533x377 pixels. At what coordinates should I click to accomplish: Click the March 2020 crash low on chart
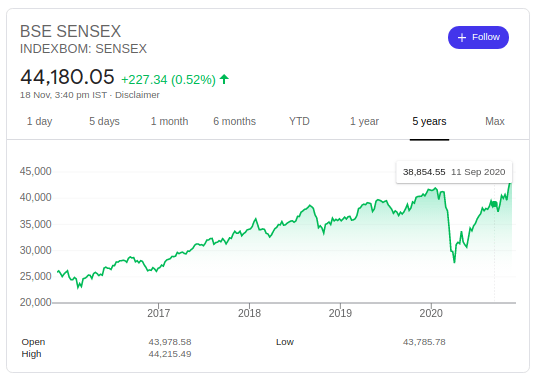pyautogui.click(x=454, y=261)
